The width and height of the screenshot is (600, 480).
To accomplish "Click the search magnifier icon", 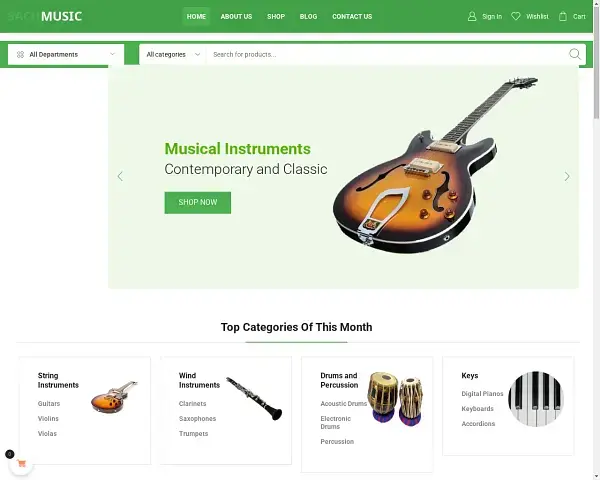I will [575, 54].
